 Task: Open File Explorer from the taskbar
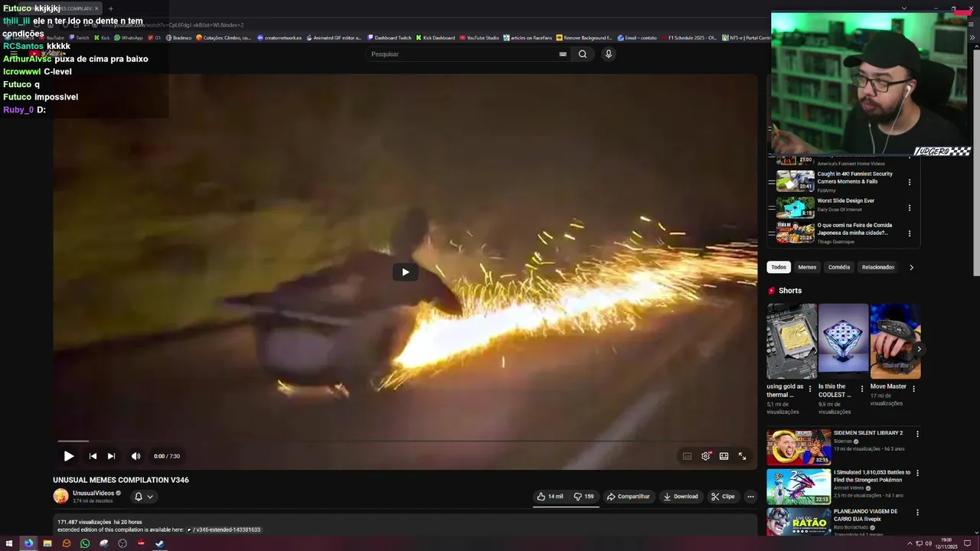click(x=47, y=543)
